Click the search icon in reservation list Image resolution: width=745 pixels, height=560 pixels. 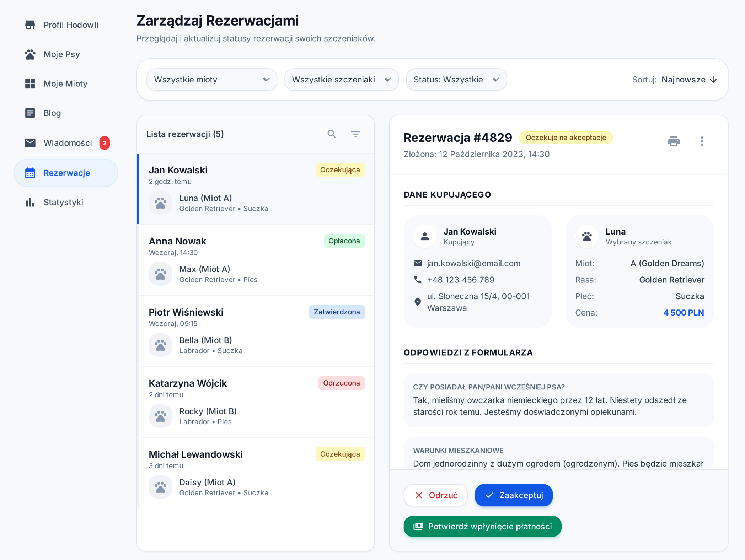pyautogui.click(x=332, y=134)
